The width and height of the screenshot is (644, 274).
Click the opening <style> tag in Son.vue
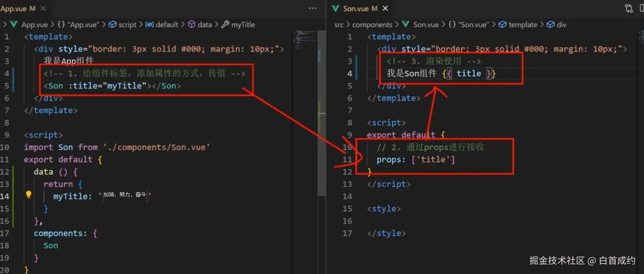[x=384, y=208]
